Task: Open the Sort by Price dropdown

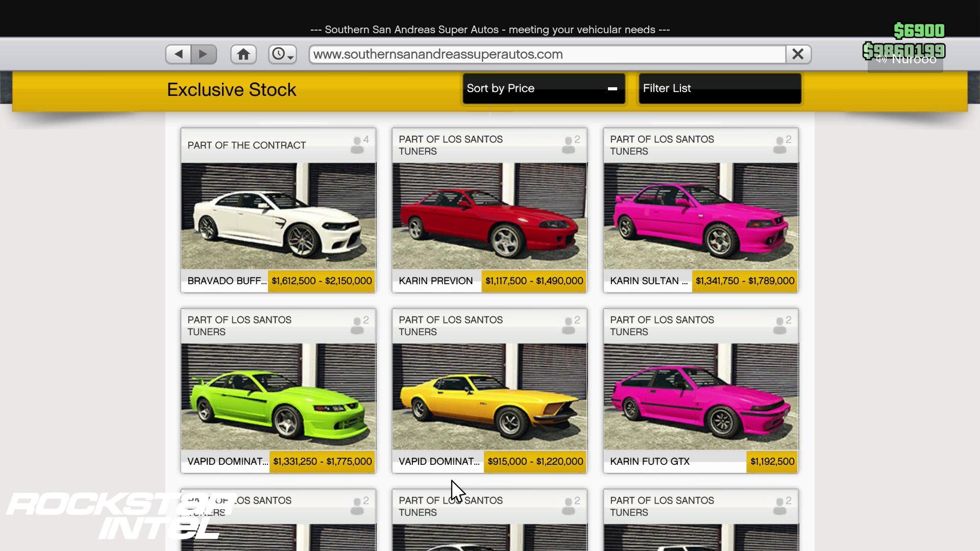Action: 544,88
